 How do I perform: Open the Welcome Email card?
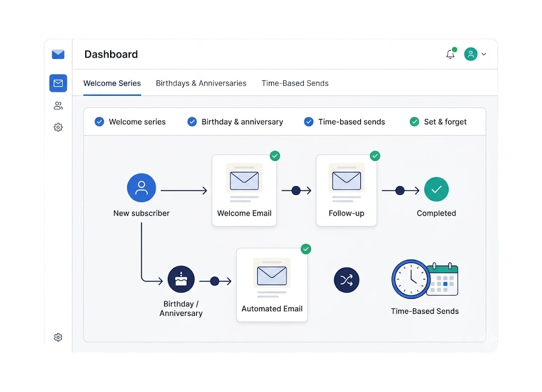[x=244, y=190]
